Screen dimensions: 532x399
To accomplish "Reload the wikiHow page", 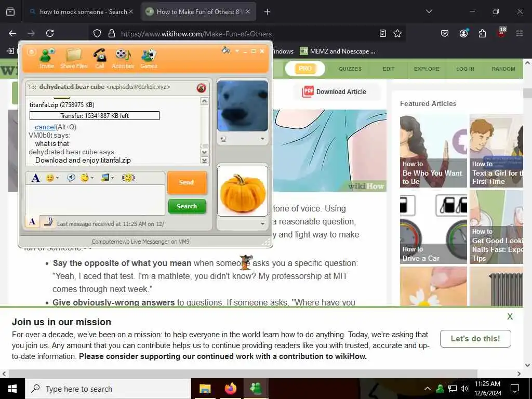I will pyautogui.click(x=50, y=33).
